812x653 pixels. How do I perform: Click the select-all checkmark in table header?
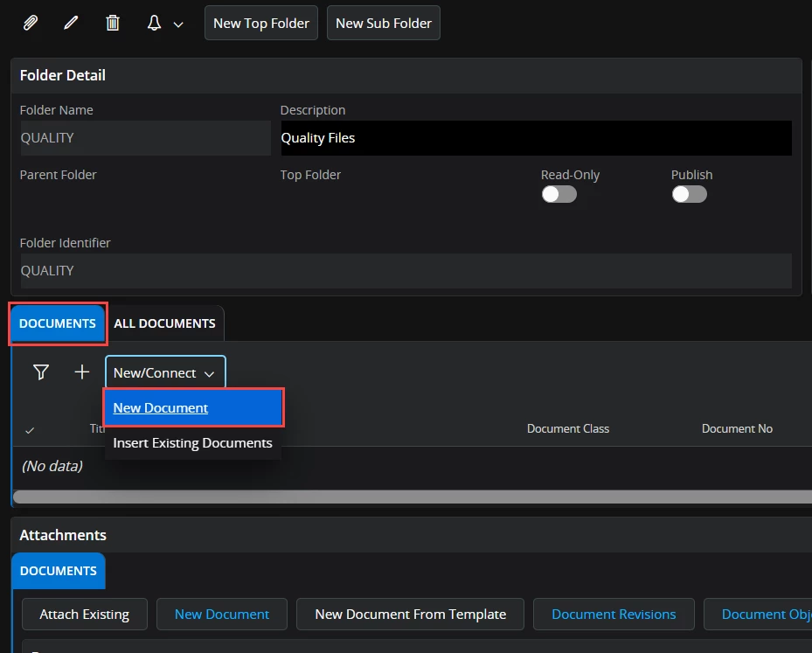coord(31,430)
